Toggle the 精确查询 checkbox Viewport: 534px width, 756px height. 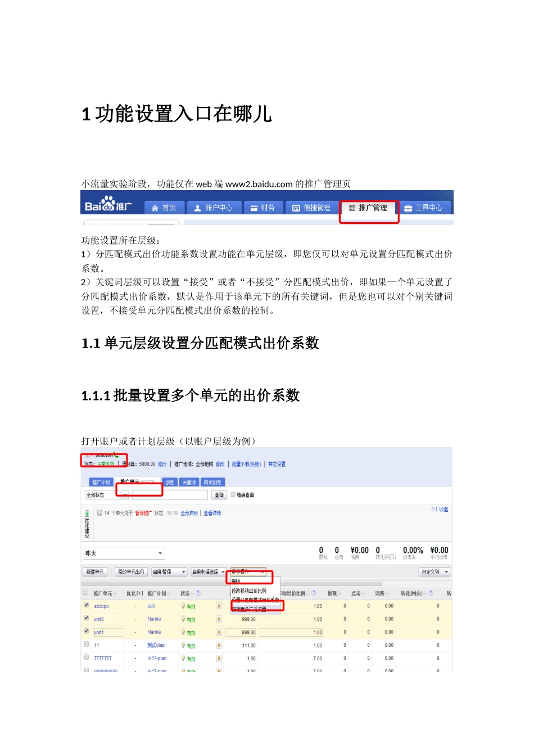click(233, 495)
